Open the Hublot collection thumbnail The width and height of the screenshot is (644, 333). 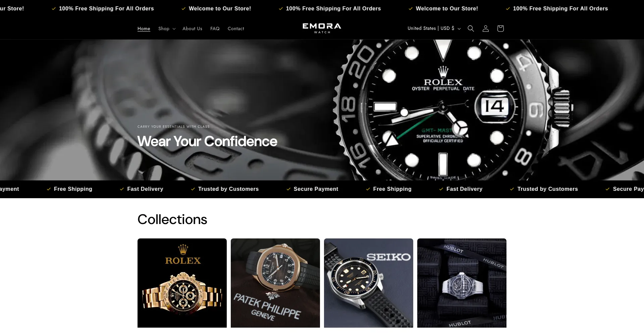462,283
